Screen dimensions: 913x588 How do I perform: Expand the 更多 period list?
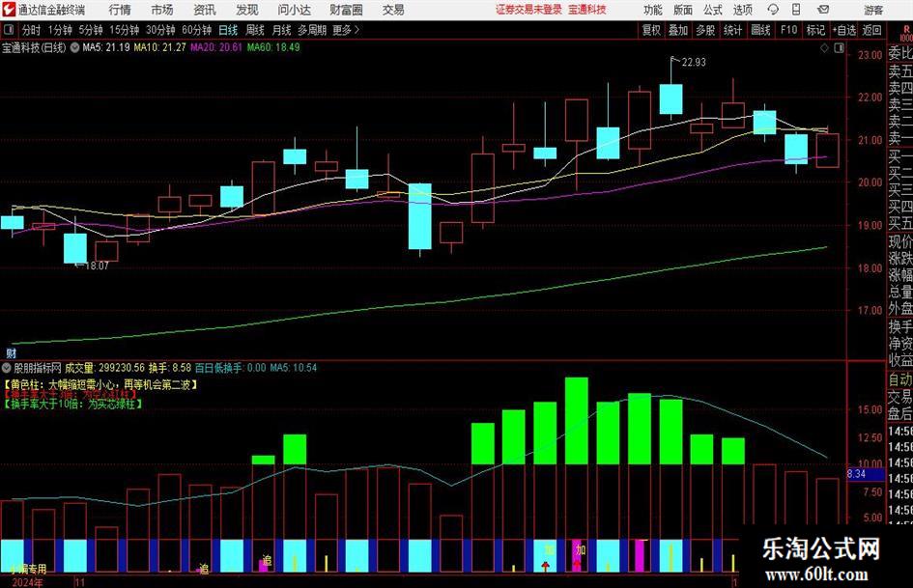coord(347,30)
